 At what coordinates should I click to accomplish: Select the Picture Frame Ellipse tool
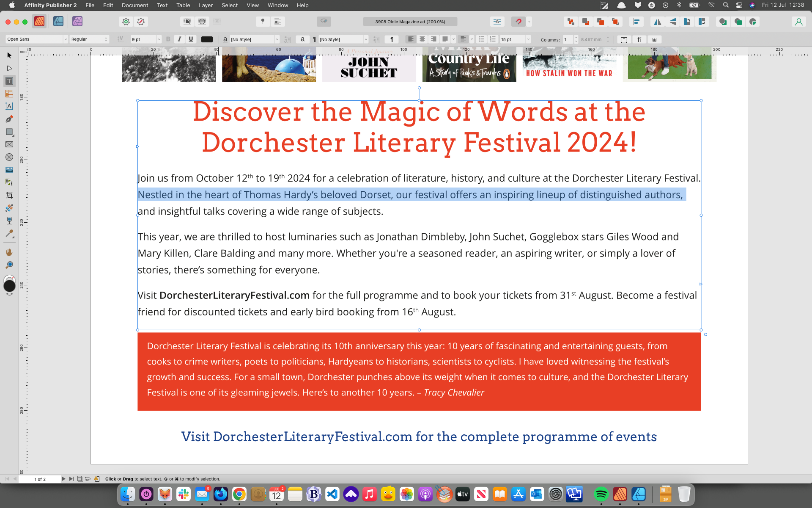pyautogui.click(x=9, y=157)
